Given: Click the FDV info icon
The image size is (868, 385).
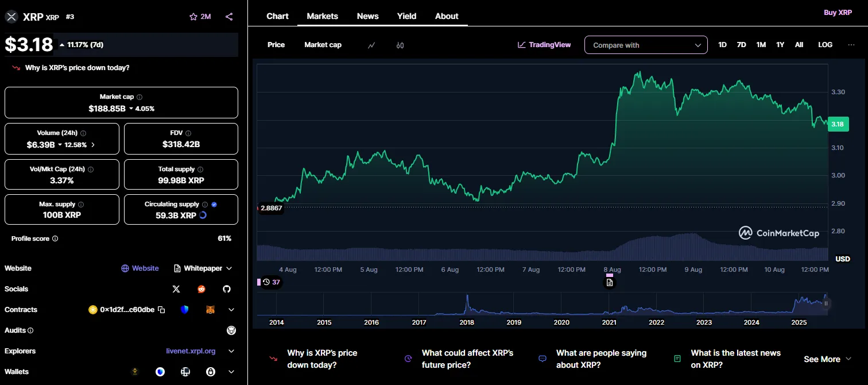Looking at the screenshot, I should point(188,133).
